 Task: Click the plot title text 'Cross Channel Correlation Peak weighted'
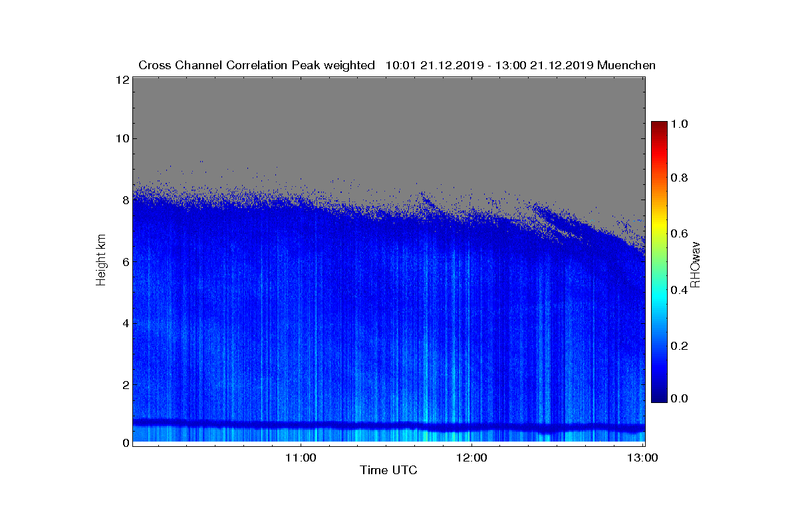257,65
